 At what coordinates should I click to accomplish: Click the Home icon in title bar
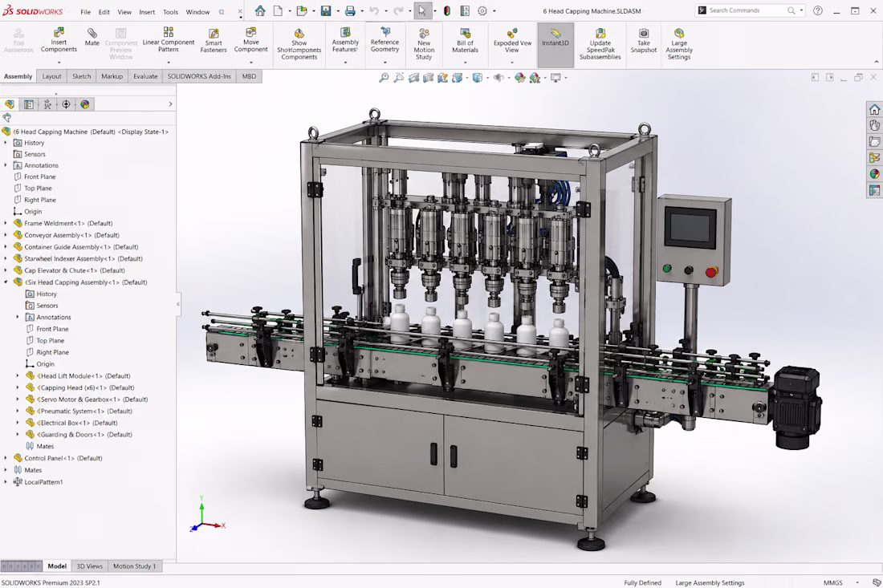[x=259, y=10]
